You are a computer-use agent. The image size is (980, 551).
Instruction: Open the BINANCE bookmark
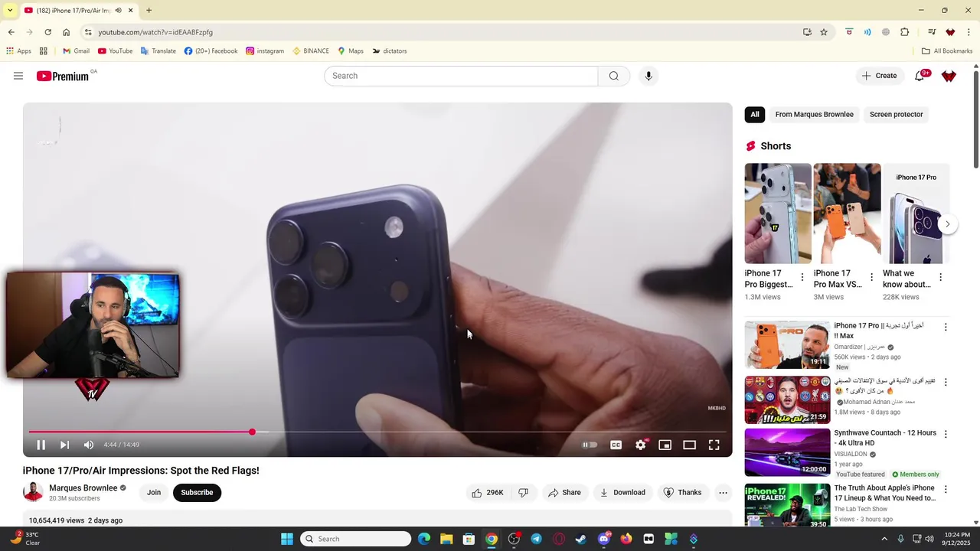click(310, 51)
